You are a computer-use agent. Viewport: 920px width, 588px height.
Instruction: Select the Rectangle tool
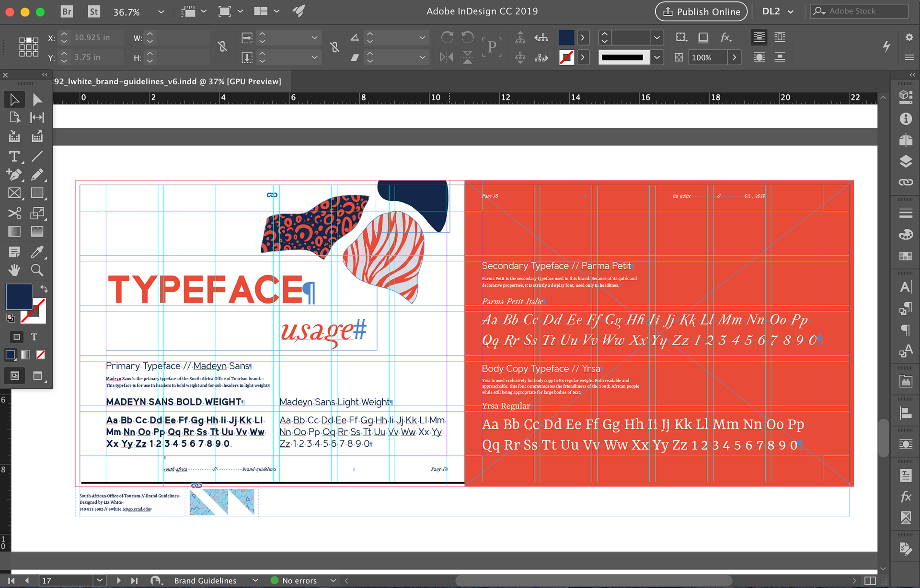pos(37,193)
